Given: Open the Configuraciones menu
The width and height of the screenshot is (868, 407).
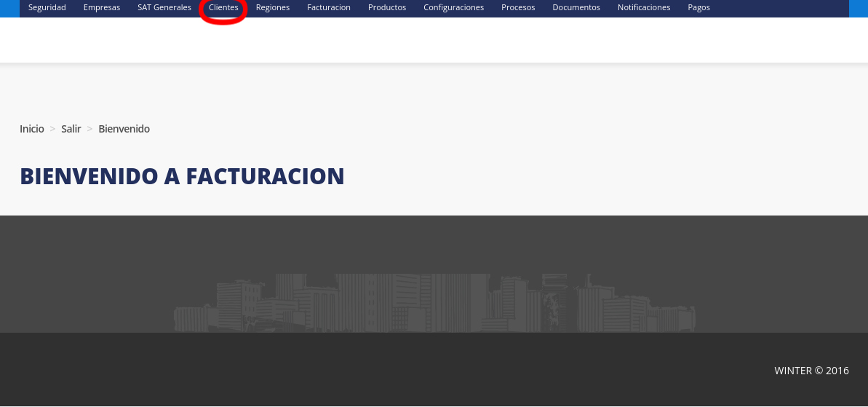Looking at the screenshot, I should [453, 7].
